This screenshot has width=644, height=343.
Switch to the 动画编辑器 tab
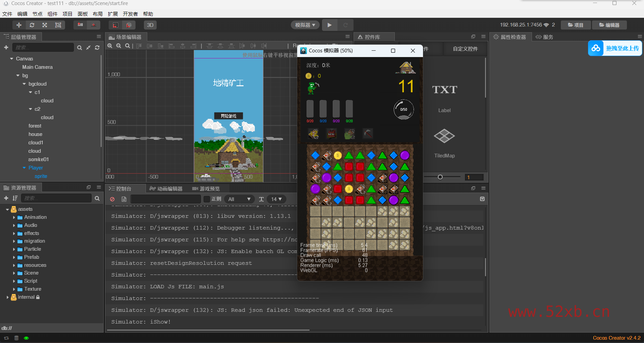coord(166,189)
